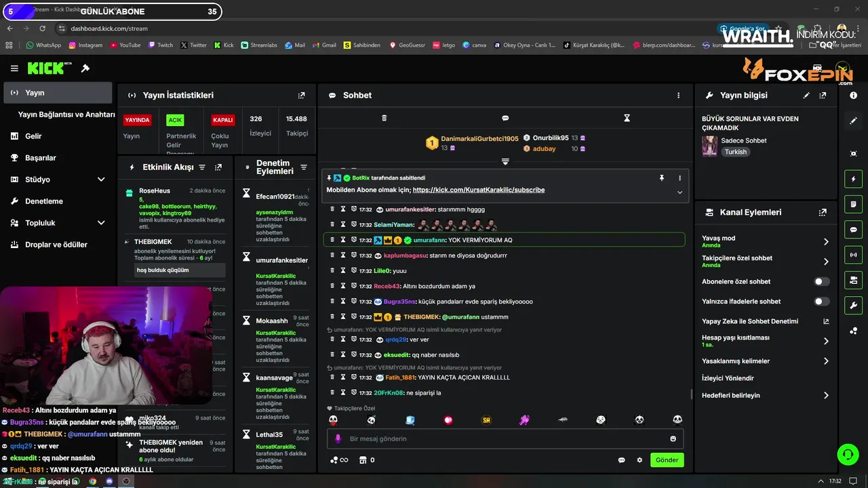Open Yapay Zeka ile Sohbet Denetimi link

point(766,321)
